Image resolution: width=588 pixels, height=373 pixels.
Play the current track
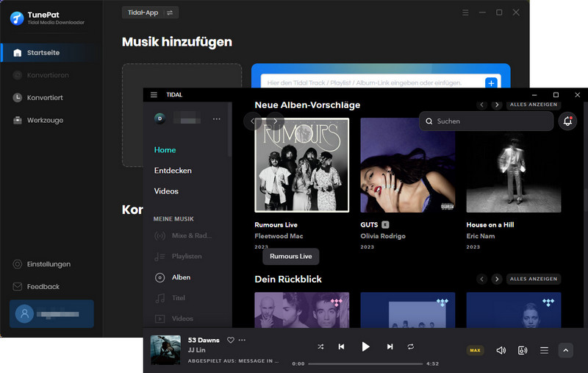click(365, 347)
